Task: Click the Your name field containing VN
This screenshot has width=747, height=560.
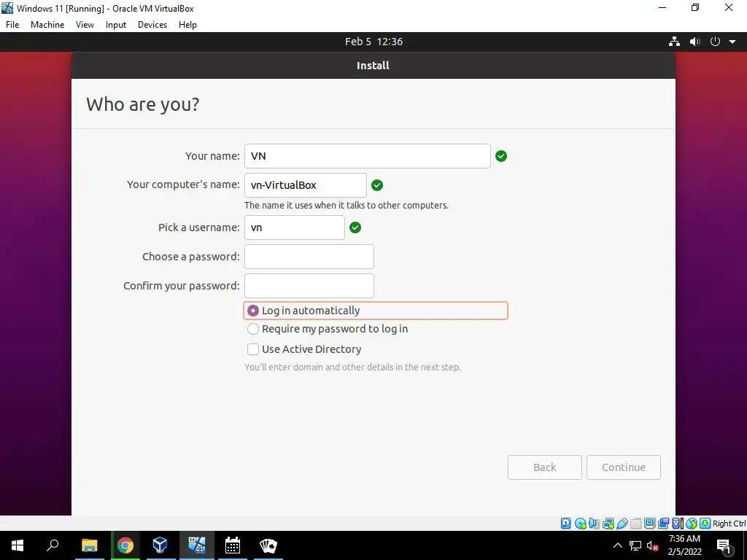Action: click(368, 156)
